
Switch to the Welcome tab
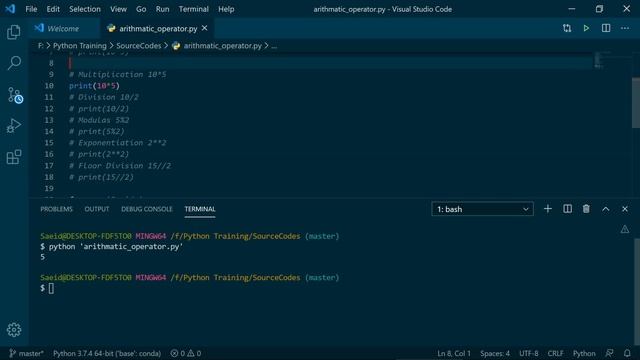[63, 29]
